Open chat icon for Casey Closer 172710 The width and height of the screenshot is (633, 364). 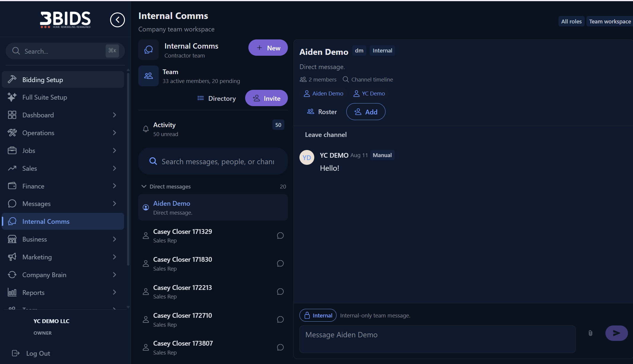(280, 320)
